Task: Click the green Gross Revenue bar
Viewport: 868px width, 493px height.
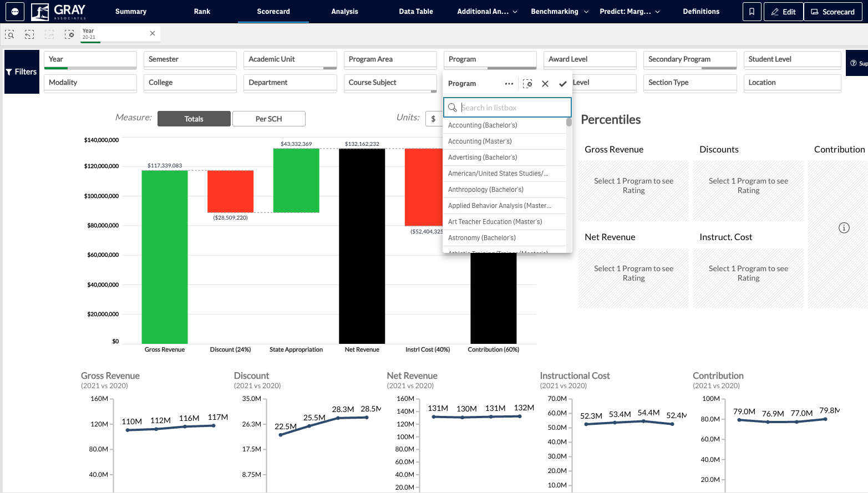Action: (165, 257)
